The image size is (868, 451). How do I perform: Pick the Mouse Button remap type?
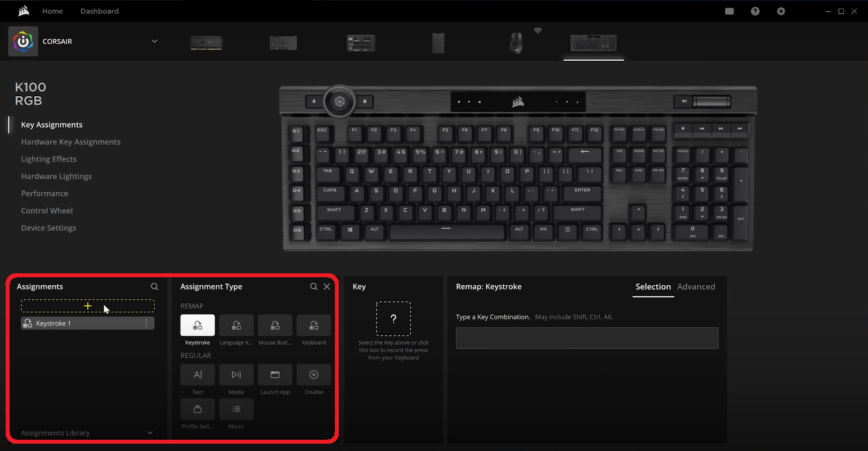275,325
